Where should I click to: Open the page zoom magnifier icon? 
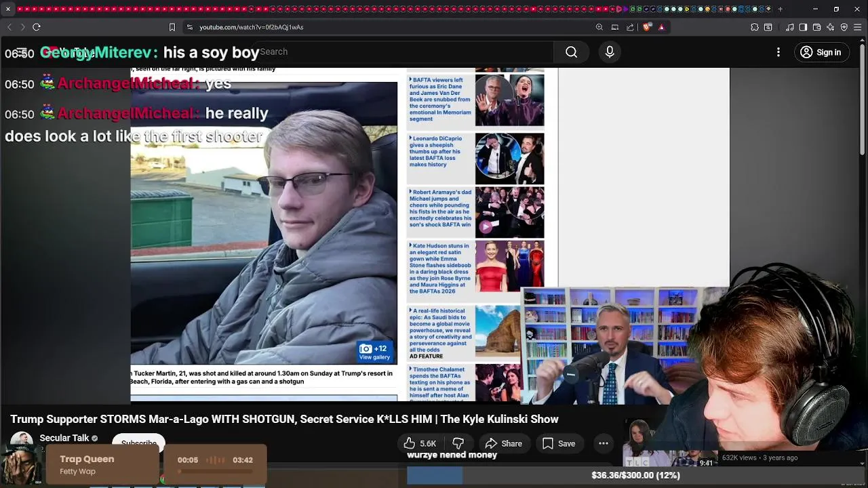[599, 27]
